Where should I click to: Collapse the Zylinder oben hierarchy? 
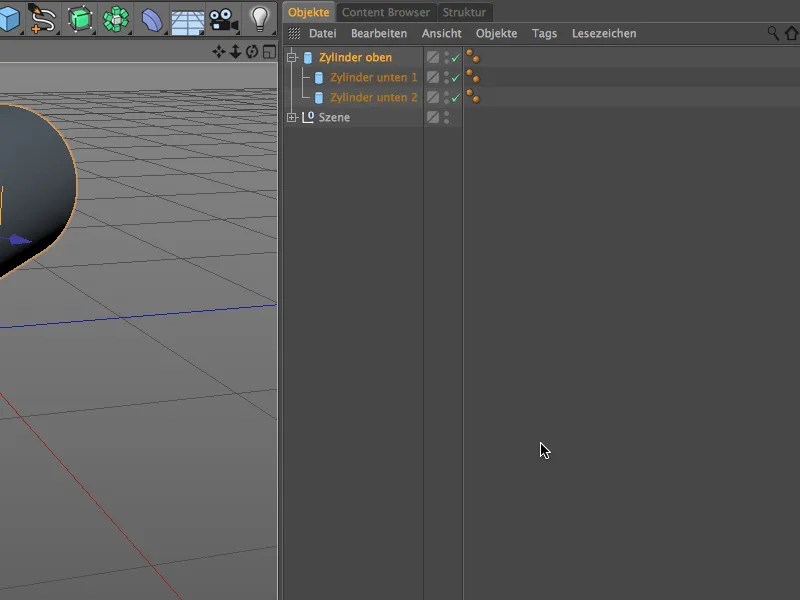(292, 57)
